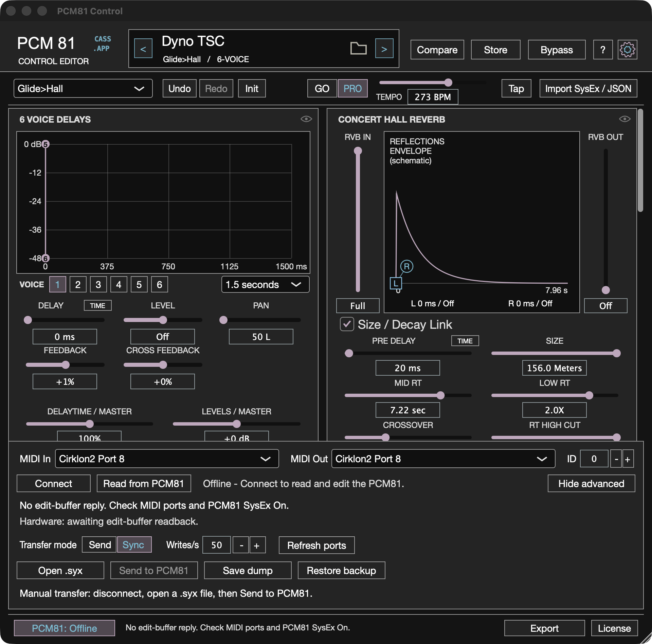The image size is (652, 644).
Task: Click the Store button
Action: [x=495, y=50]
